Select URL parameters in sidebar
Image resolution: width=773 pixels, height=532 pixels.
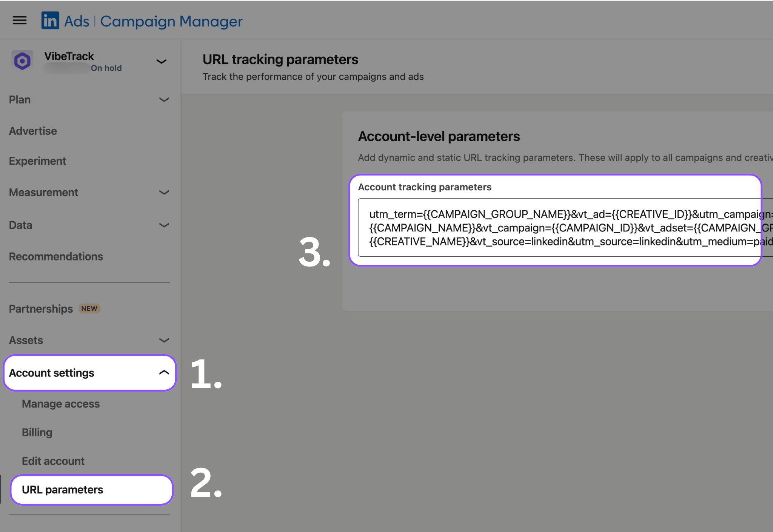tap(62, 490)
